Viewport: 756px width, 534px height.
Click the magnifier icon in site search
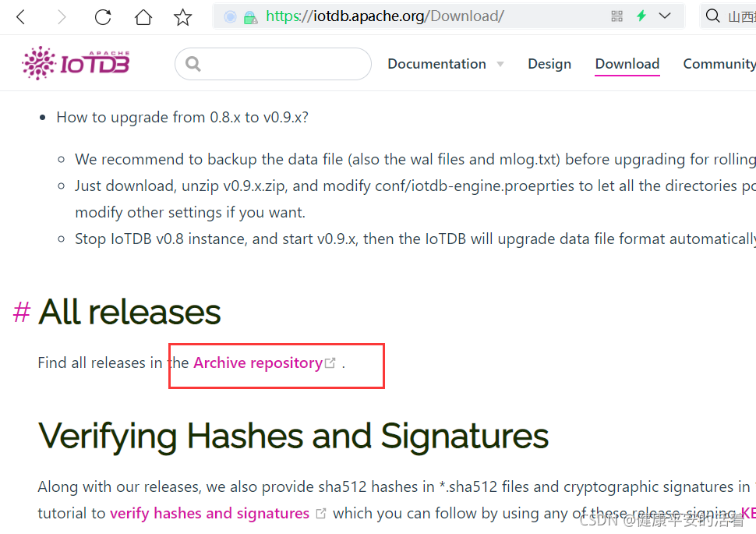[193, 64]
